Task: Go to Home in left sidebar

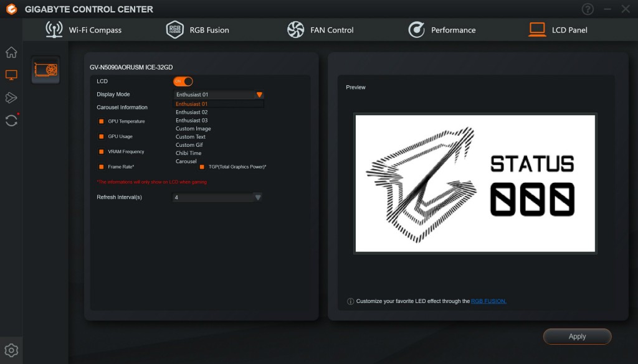Action: [x=11, y=52]
